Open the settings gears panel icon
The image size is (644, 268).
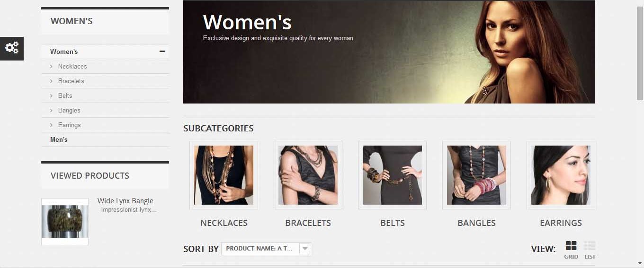(x=12, y=47)
